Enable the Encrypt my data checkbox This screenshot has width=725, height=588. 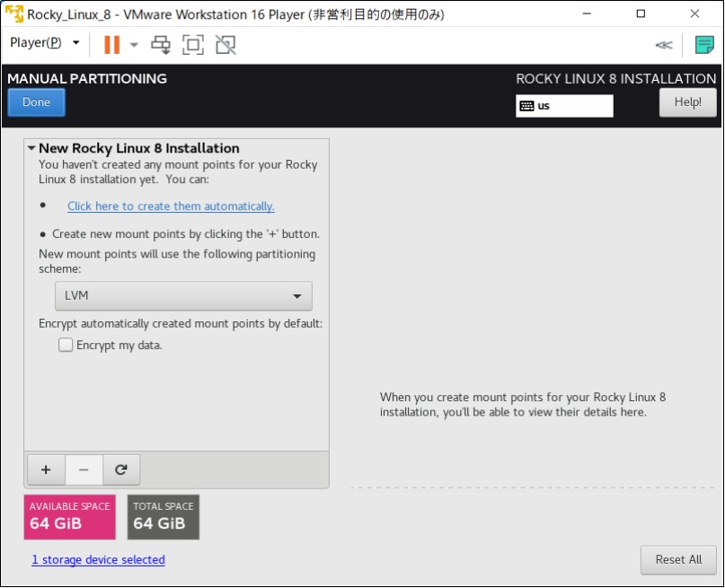(x=66, y=345)
